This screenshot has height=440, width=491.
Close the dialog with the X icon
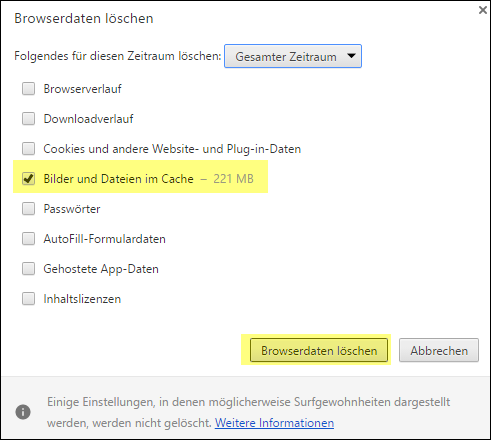tap(483, 10)
